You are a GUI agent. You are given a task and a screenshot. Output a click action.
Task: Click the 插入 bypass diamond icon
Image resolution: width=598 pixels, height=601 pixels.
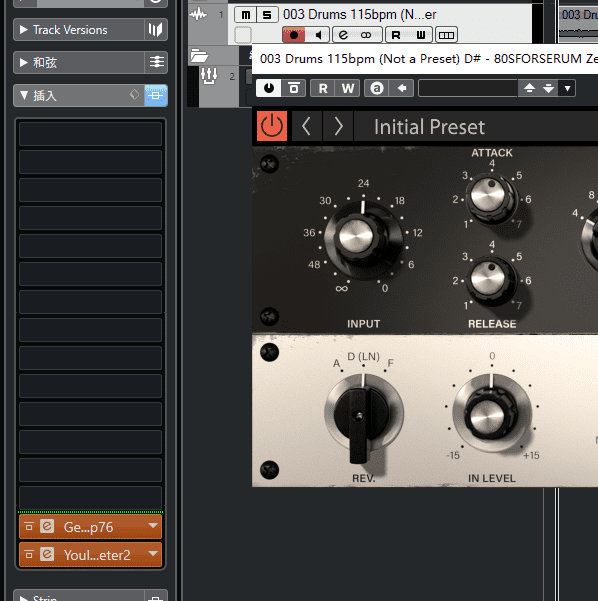tap(134, 94)
